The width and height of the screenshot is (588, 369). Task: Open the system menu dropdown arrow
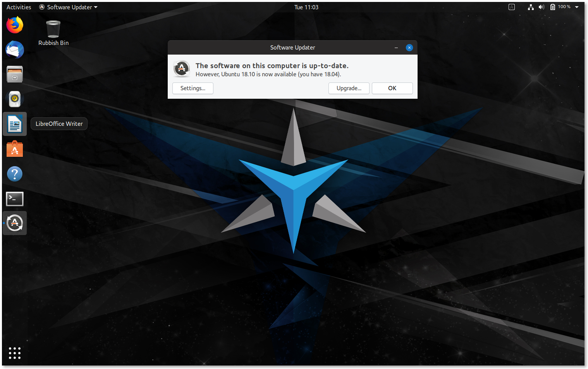[x=577, y=7]
